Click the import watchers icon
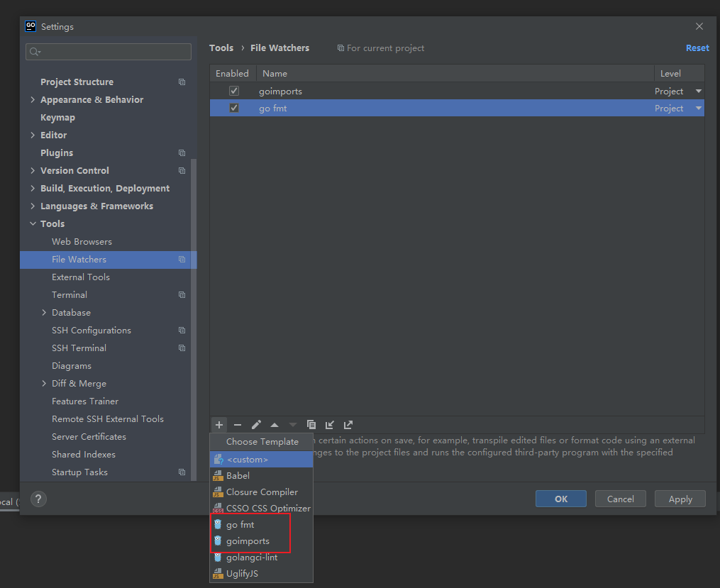 (x=330, y=425)
